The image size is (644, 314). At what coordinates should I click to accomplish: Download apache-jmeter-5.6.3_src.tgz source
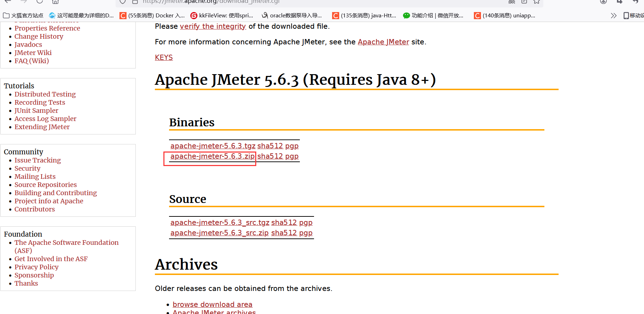click(x=220, y=222)
